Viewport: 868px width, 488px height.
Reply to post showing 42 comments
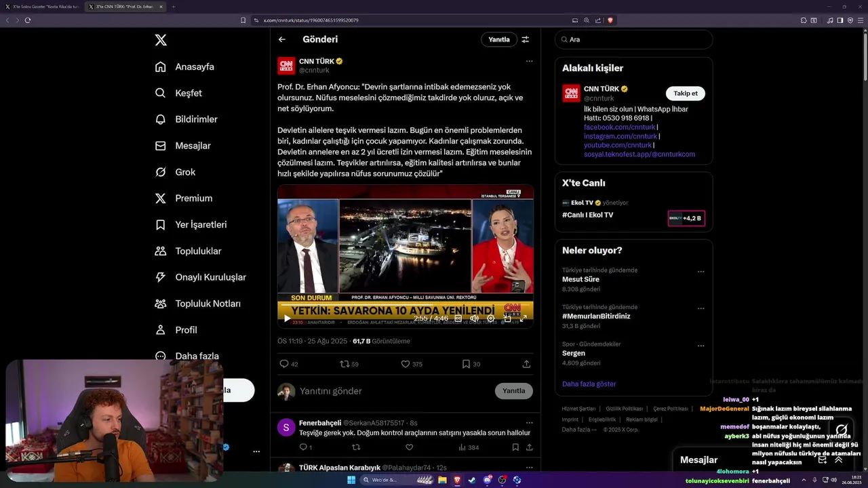[x=289, y=364]
